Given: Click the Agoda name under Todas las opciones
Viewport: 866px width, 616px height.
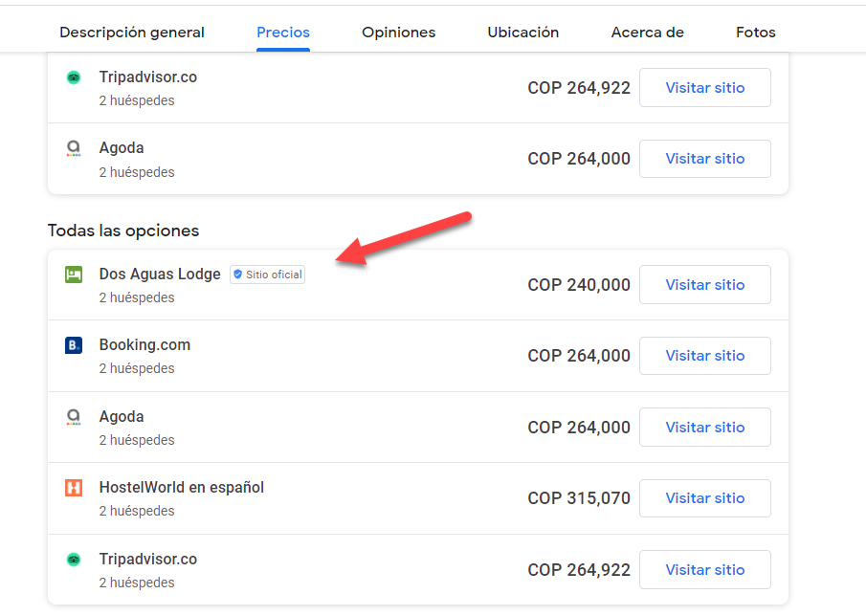Looking at the screenshot, I should coord(122,416).
